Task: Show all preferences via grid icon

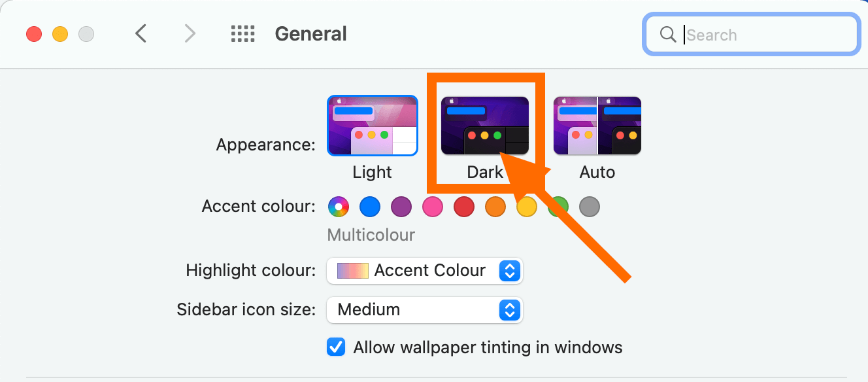Action: [243, 34]
